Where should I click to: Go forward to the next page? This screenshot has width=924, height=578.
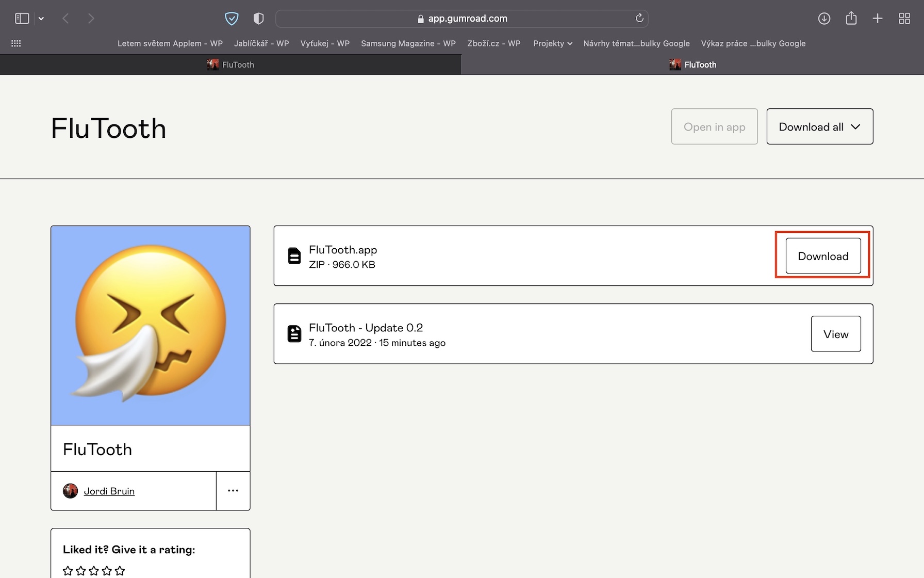[91, 19]
